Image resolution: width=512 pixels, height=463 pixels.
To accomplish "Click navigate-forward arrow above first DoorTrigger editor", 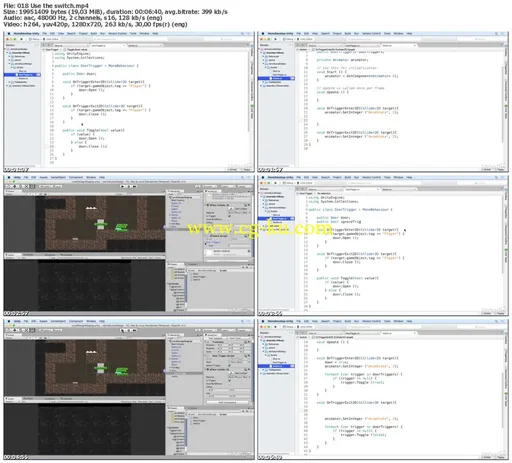I will [48, 45].
